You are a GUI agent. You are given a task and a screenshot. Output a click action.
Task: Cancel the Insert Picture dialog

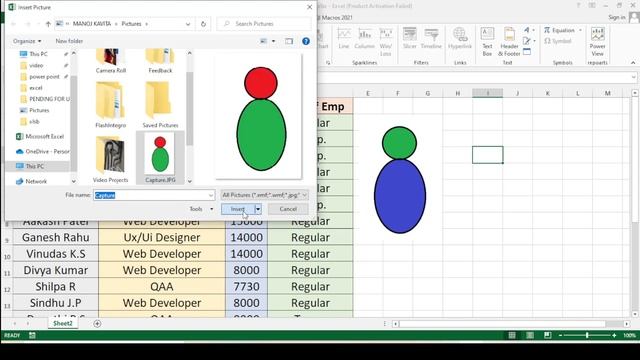point(288,209)
